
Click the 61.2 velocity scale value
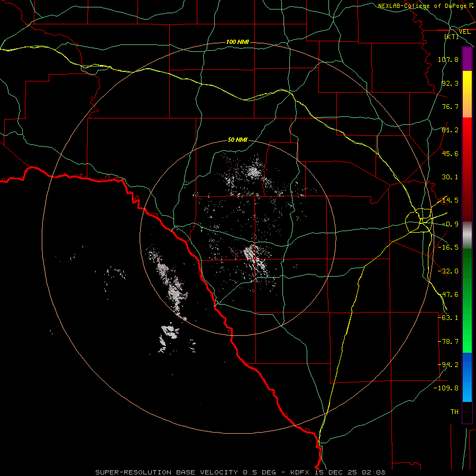(450, 130)
